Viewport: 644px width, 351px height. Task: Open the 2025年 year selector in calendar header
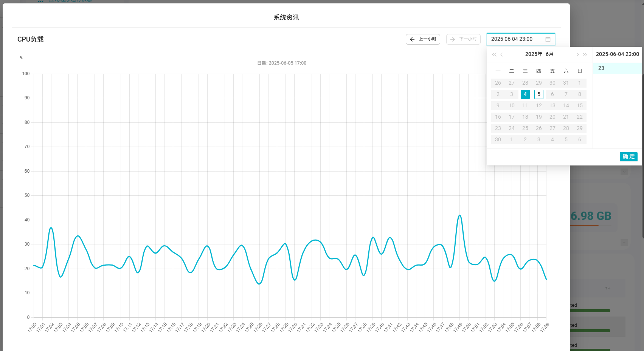(x=534, y=54)
